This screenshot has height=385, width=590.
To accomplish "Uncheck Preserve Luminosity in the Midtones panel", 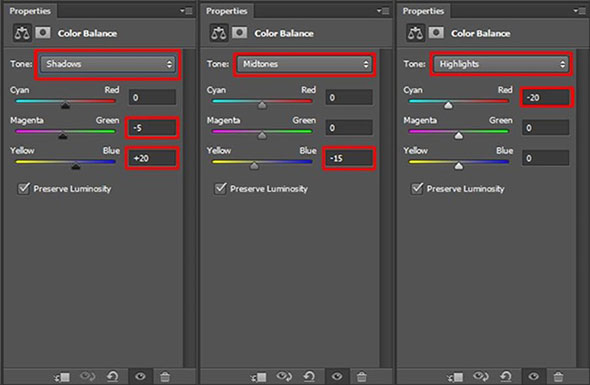I will pos(220,188).
